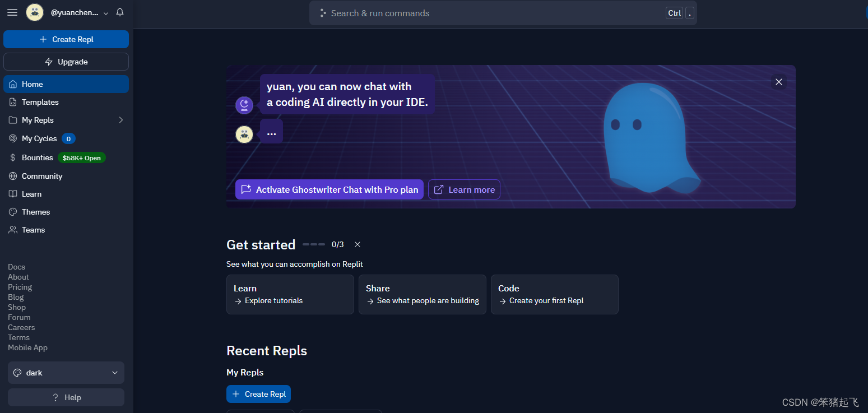
Task: Expand the @yuanchen account dropdown
Action: tap(80, 12)
